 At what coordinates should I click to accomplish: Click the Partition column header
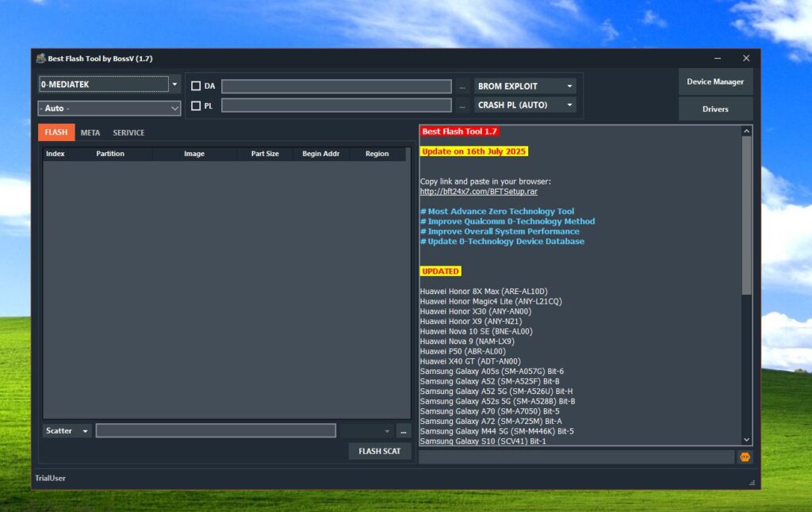pos(110,154)
